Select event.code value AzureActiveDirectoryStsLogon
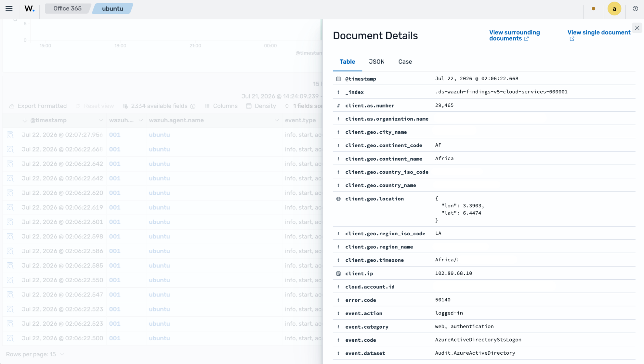This screenshot has width=644, height=364. pos(478,340)
